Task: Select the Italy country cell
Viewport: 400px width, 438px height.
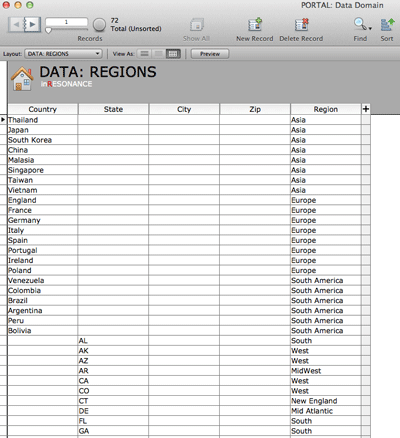Action: tap(43, 230)
